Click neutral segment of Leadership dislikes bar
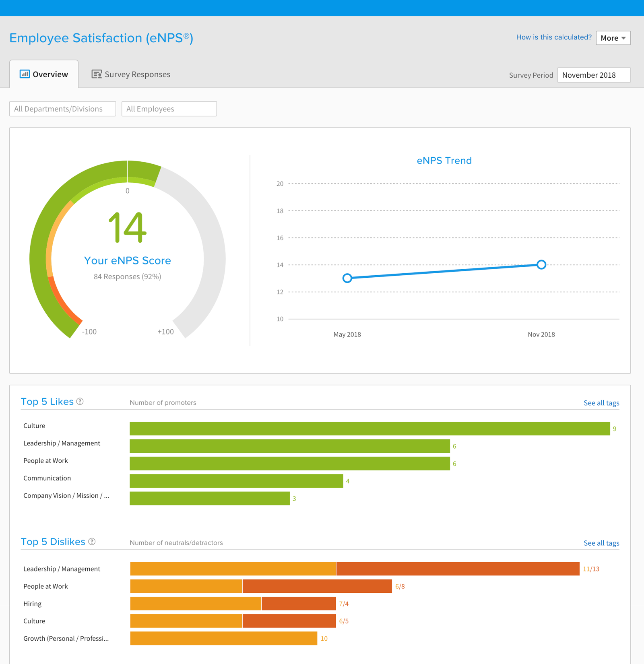The height and width of the screenshot is (664, 644). pyautogui.click(x=233, y=569)
